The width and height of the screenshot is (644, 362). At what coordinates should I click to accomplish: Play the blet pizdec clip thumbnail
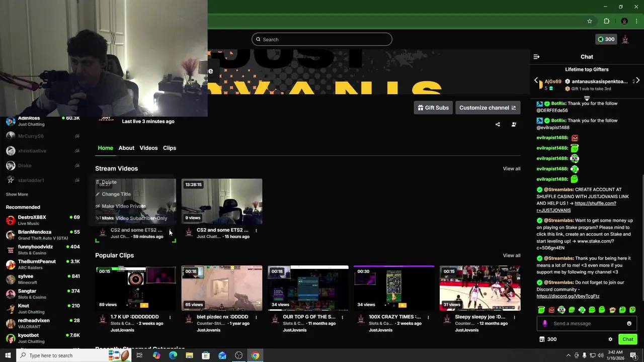222,288
